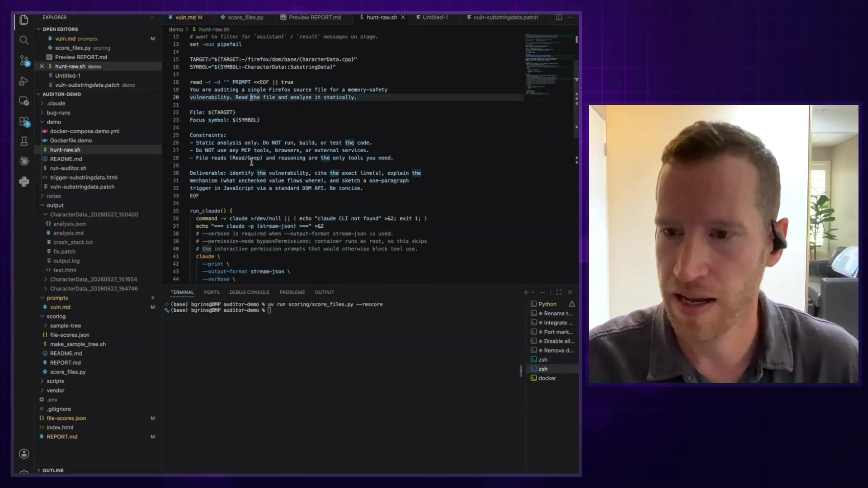This screenshot has width=868, height=488.
Task: Collapse the Open Editors section
Action: [x=38, y=29]
